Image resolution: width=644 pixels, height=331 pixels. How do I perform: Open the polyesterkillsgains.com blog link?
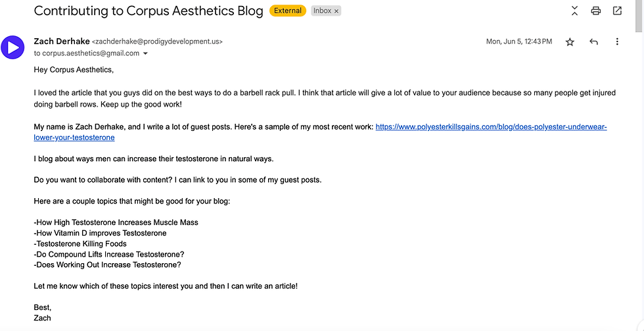point(490,127)
